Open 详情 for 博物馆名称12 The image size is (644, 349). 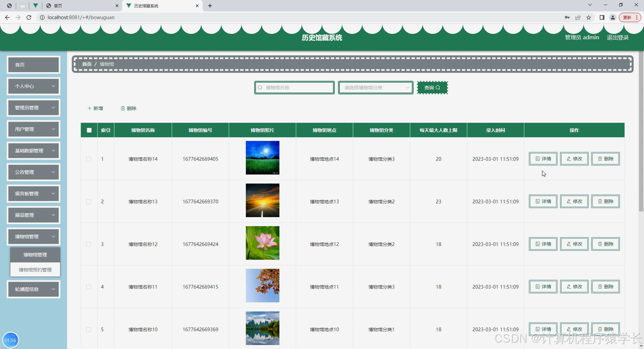point(543,244)
